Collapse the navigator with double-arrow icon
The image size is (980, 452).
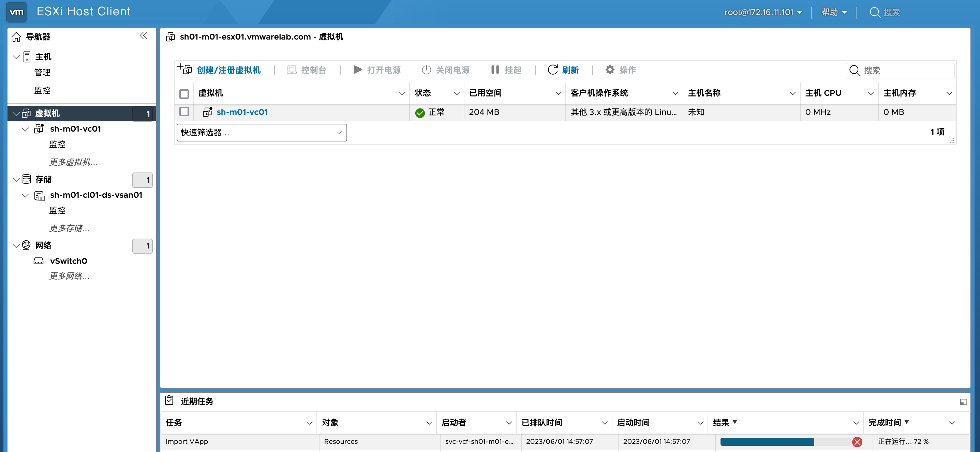(144, 36)
